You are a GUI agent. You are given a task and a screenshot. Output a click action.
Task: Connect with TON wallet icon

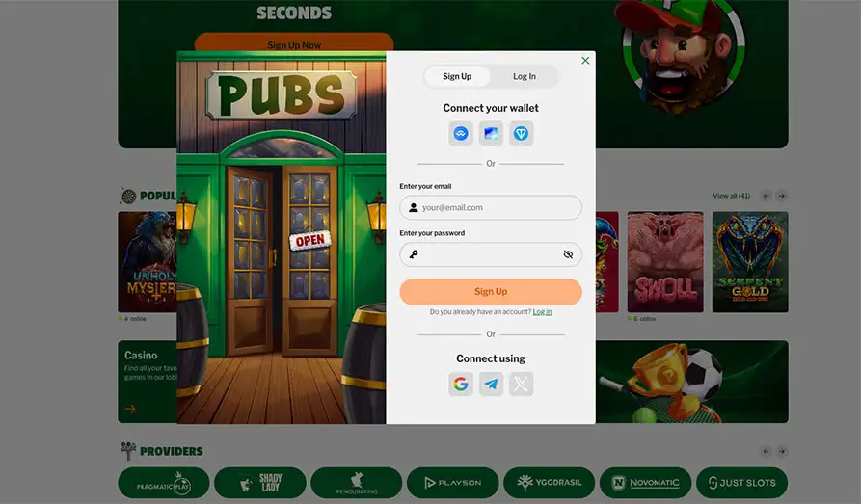click(x=521, y=133)
